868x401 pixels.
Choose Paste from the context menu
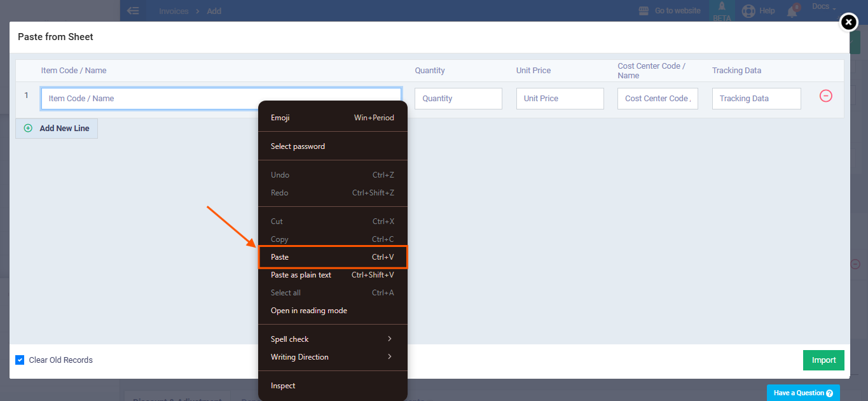(332, 257)
